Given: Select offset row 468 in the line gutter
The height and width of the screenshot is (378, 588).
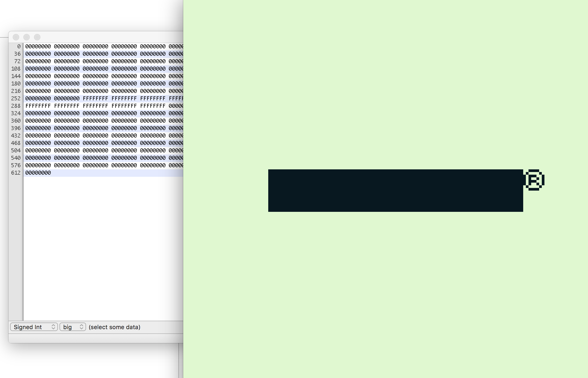Looking at the screenshot, I should pos(16,143).
